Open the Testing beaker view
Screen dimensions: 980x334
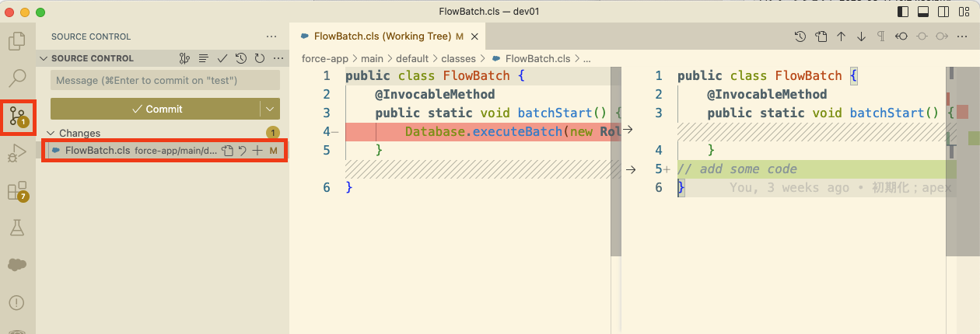[x=17, y=228]
